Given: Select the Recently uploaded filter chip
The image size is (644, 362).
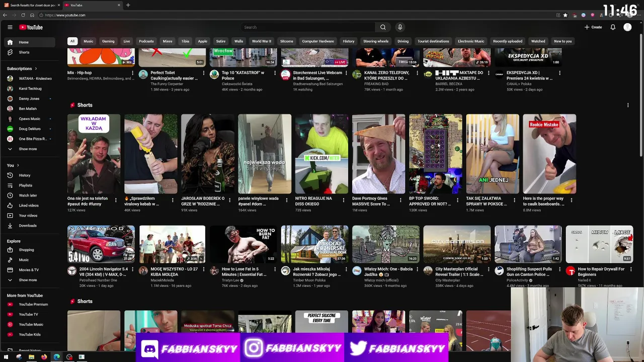Looking at the screenshot, I should pos(508,41).
